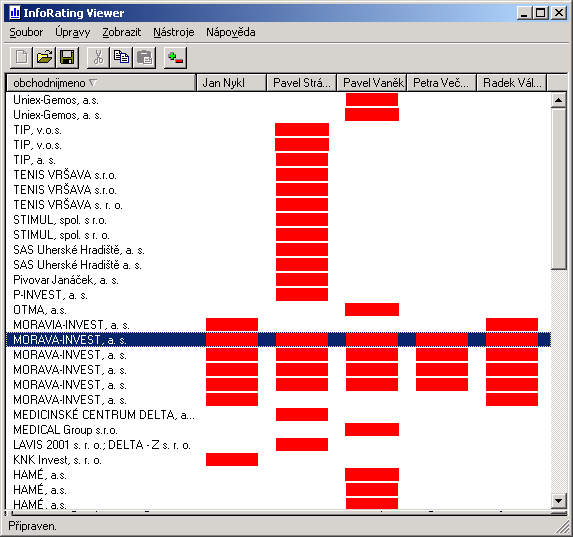Image resolution: width=573 pixels, height=537 pixels.
Task: Open the Soubor menu
Action: pyautogui.click(x=26, y=32)
